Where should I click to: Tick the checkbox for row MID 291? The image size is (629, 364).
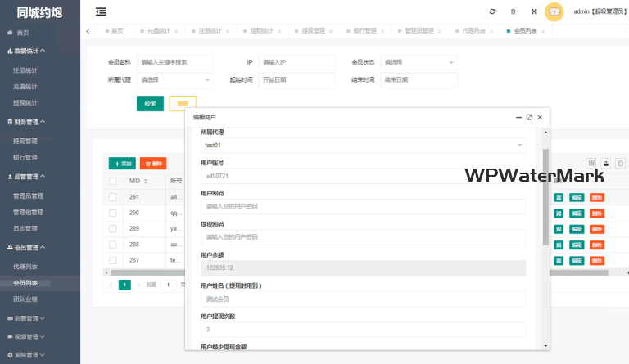click(x=113, y=197)
